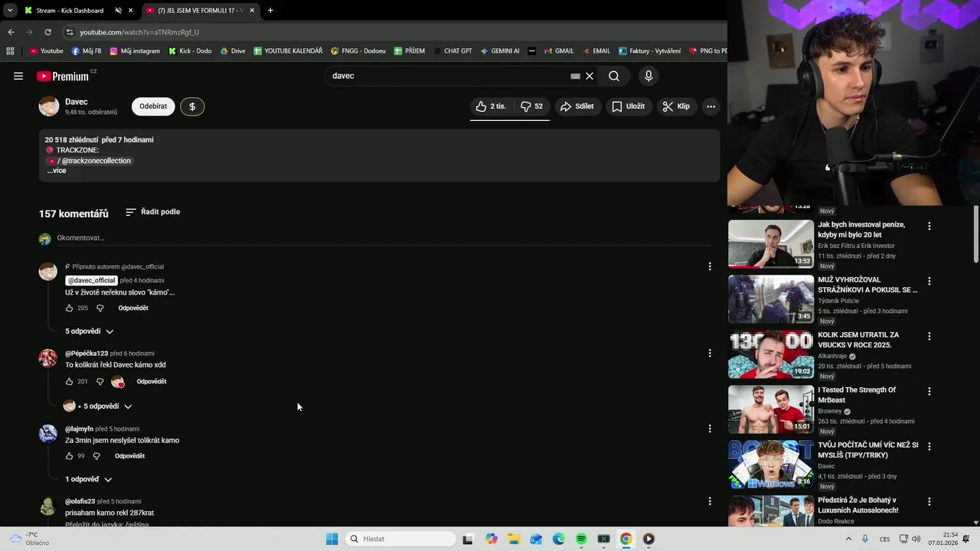Open tab search dropdown arrow
The width and height of the screenshot is (980, 551).
pyautogui.click(x=10, y=11)
